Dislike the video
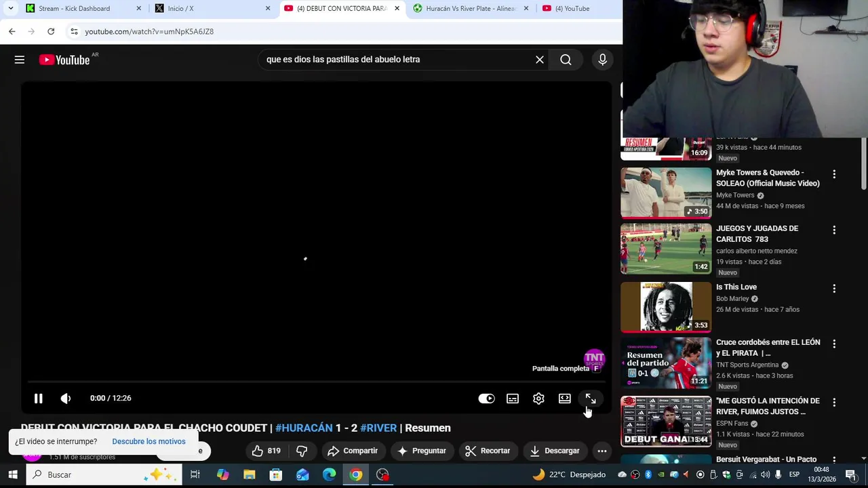This screenshot has height=488, width=868. pyautogui.click(x=302, y=451)
